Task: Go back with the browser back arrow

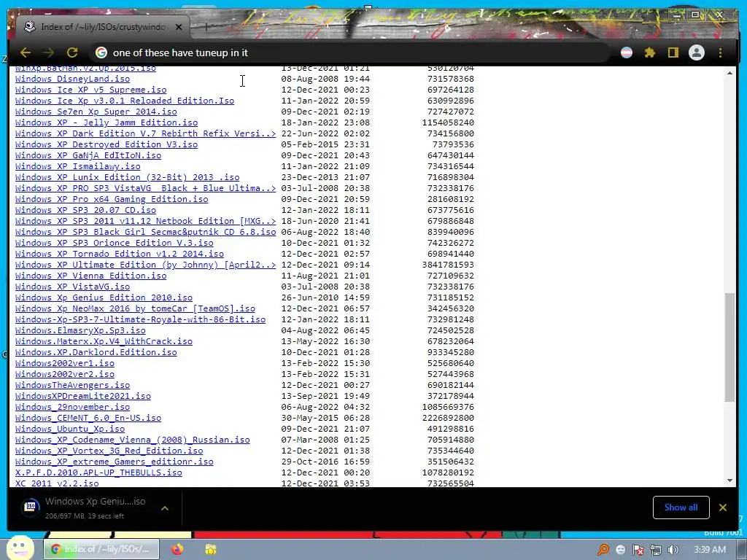Action: 26,52
